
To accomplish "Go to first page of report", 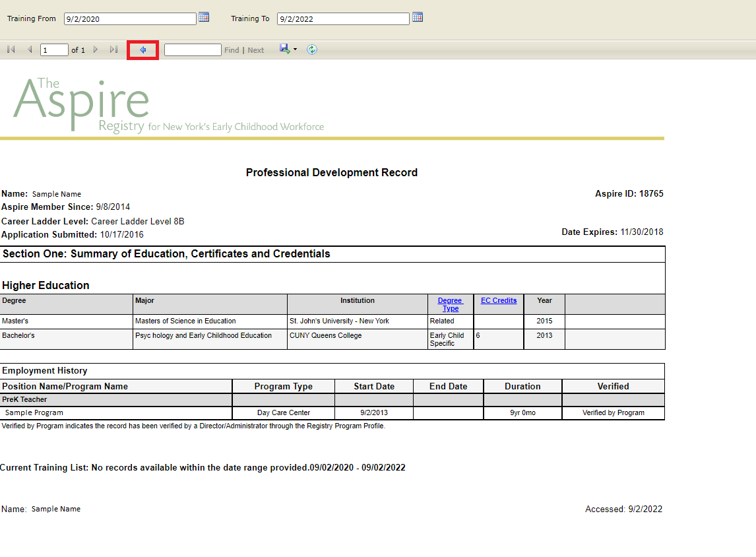I will (11, 49).
